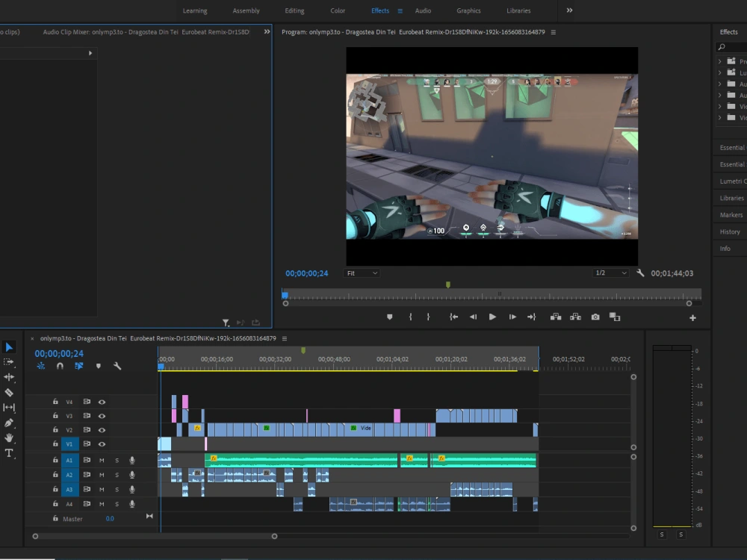Expand first Effects panel bin
Viewport: 747px width, 560px height.
pyautogui.click(x=720, y=61)
